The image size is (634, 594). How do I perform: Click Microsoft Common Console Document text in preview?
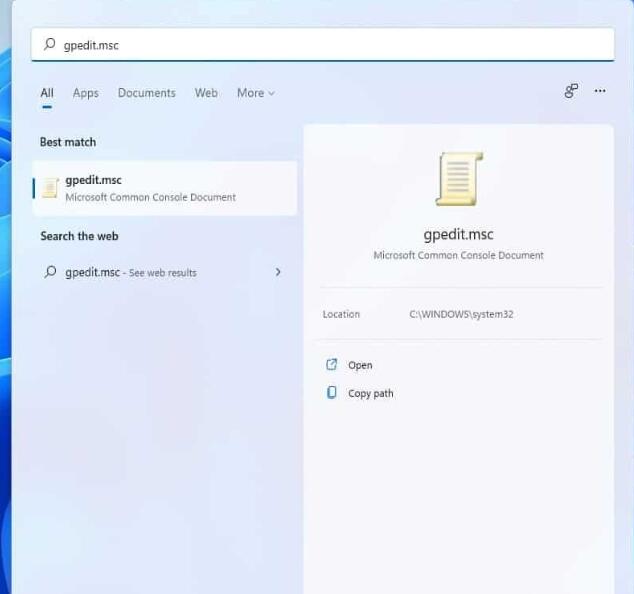pos(459,255)
